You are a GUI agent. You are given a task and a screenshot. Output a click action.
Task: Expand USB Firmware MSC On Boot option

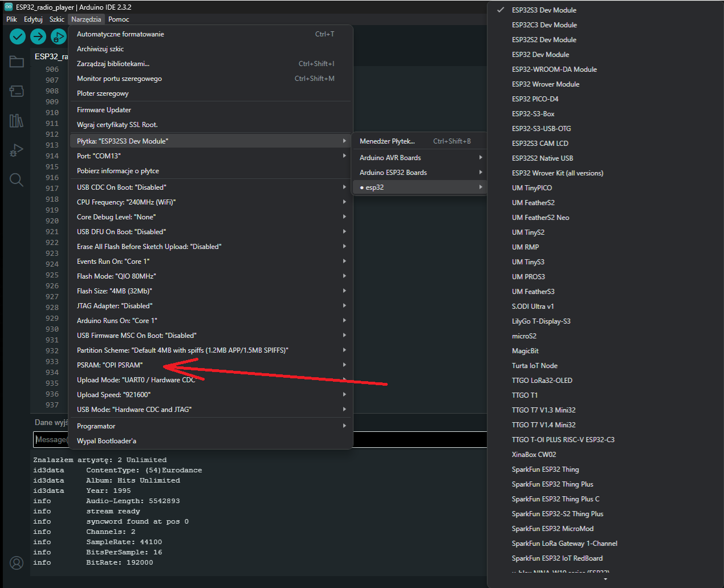(x=210, y=336)
